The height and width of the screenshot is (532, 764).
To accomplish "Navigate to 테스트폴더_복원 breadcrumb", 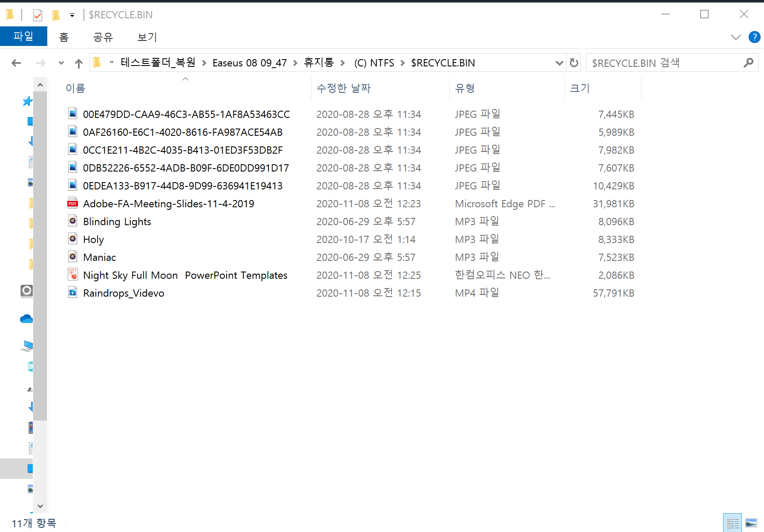I will pyautogui.click(x=158, y=63).
